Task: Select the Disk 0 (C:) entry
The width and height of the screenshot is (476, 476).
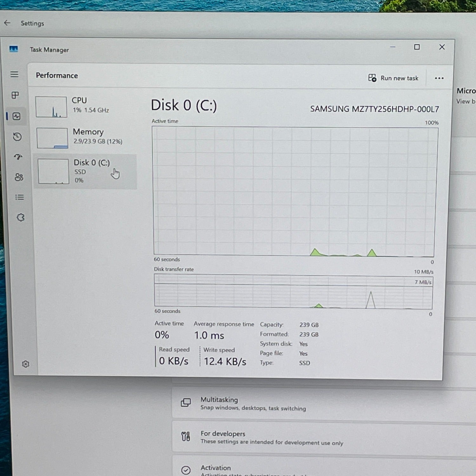Action: (85, 171)
